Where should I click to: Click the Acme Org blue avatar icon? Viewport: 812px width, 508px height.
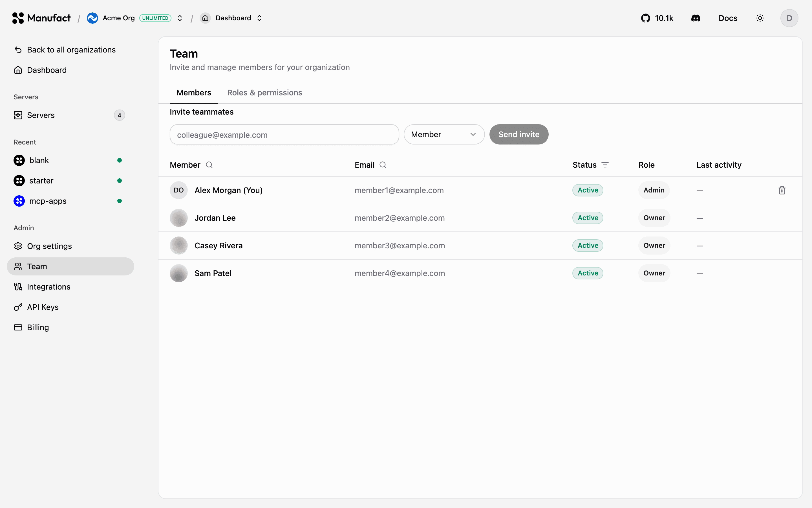[92, 18]
